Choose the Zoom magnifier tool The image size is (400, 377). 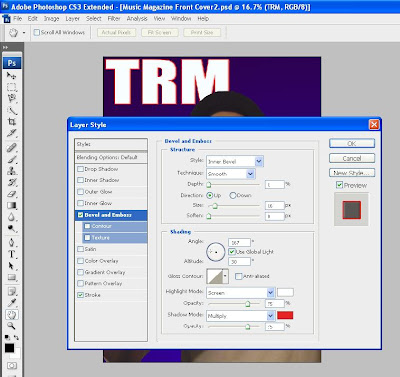point(11,326)
